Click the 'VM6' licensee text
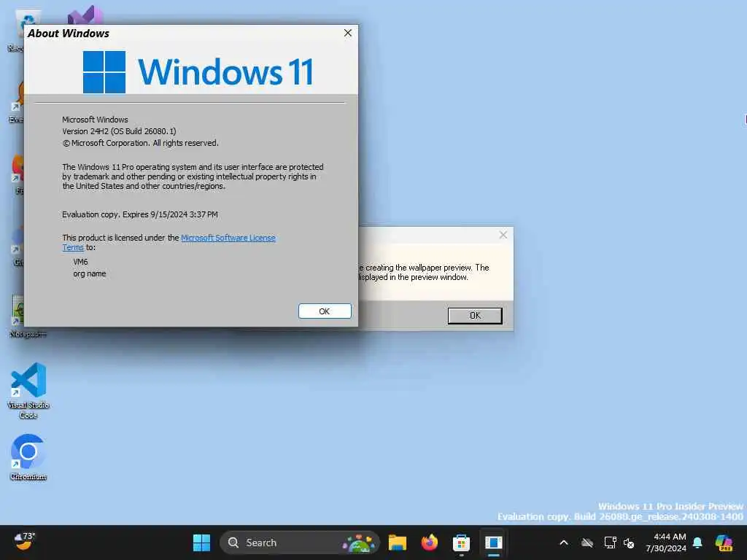The width and height of the screenshot is (747, 560). point(80,262)
